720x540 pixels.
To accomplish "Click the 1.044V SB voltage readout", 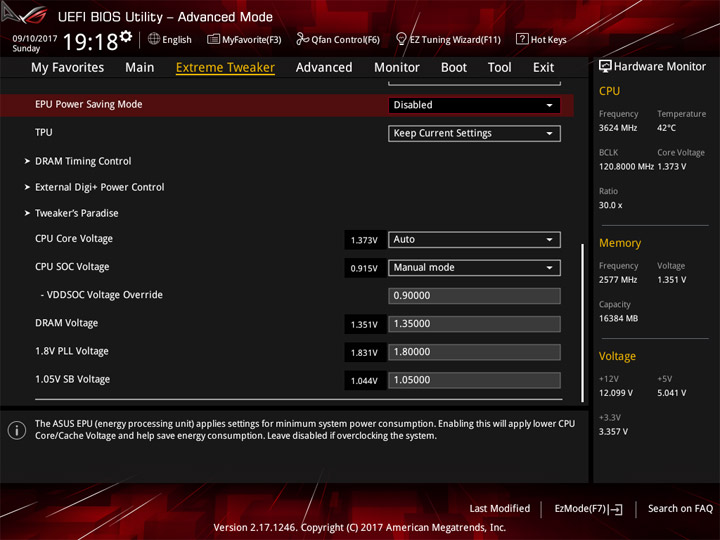I will pos(364,381).
